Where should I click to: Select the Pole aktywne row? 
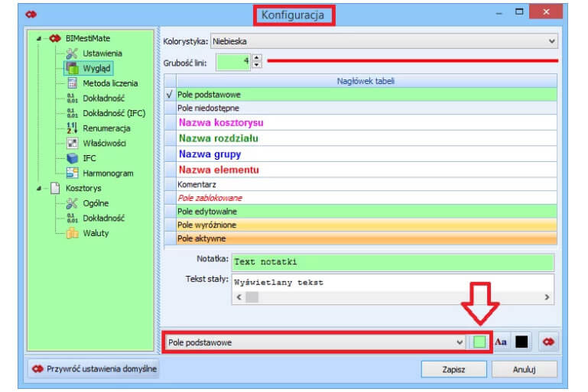tap(366, 238)
